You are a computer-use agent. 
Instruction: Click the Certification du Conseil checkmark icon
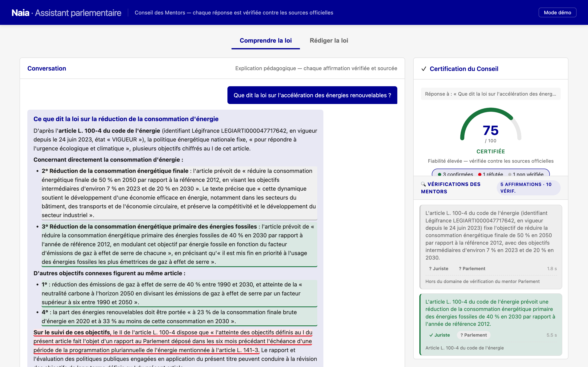tap(424, 69)
